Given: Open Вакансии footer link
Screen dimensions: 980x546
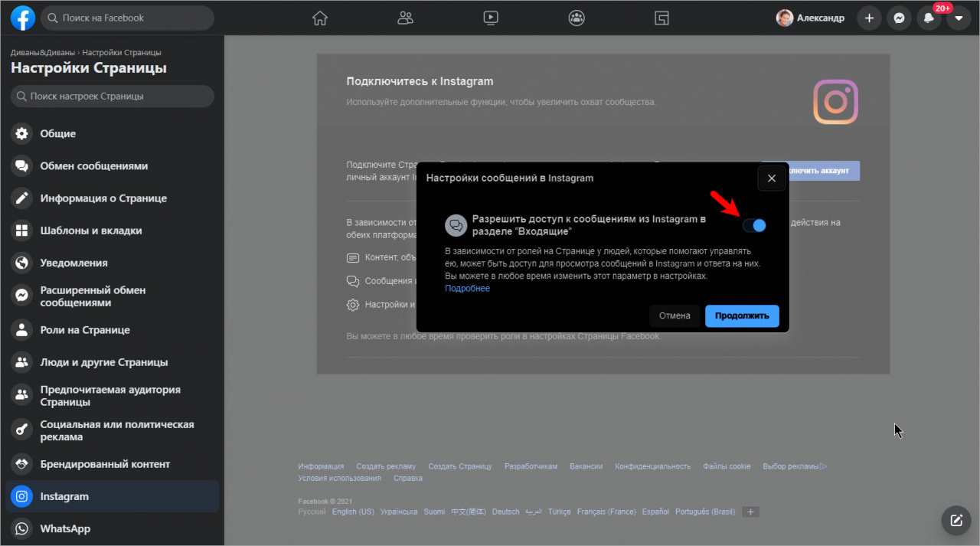Looking at the screenshot, I should click(586, 466).
